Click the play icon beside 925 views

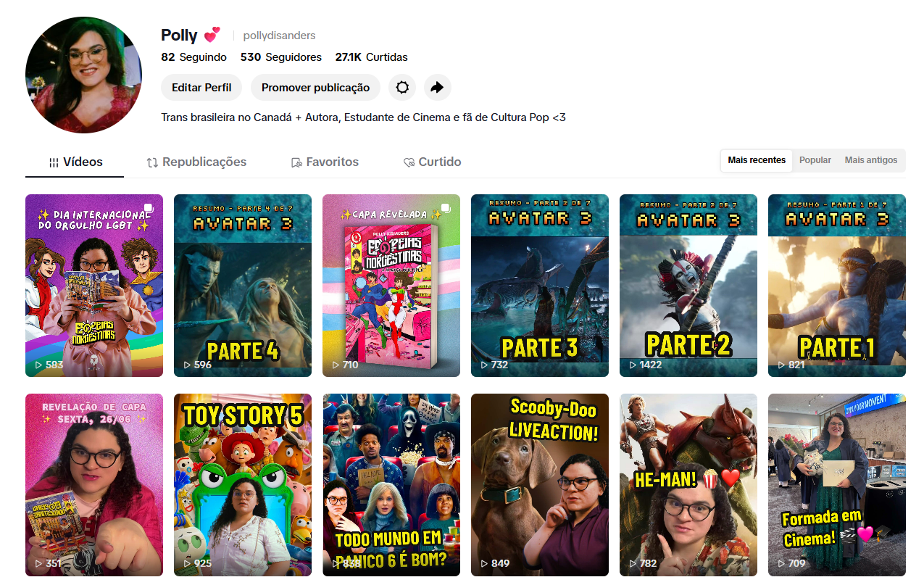pyautogui.click(x=187, y=563)
